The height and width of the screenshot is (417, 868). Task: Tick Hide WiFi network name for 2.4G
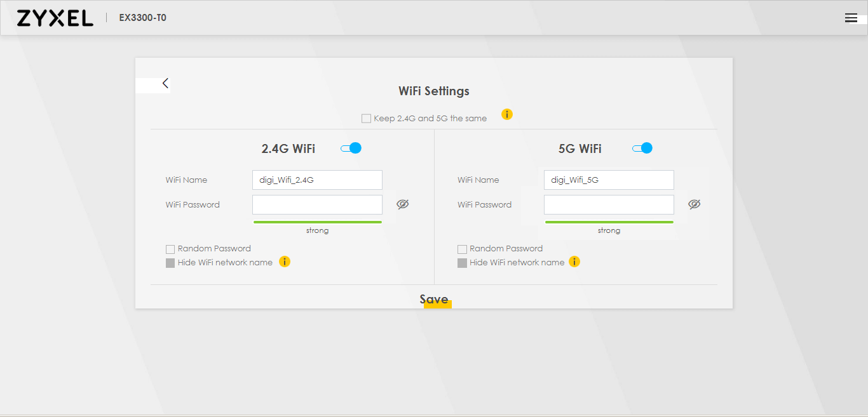(170, 263)
